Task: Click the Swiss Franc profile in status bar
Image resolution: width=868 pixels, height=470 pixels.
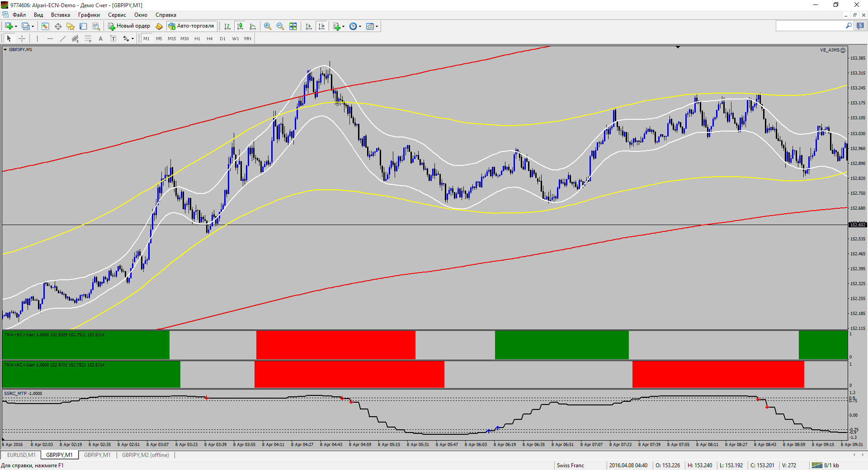Action: 571,465
